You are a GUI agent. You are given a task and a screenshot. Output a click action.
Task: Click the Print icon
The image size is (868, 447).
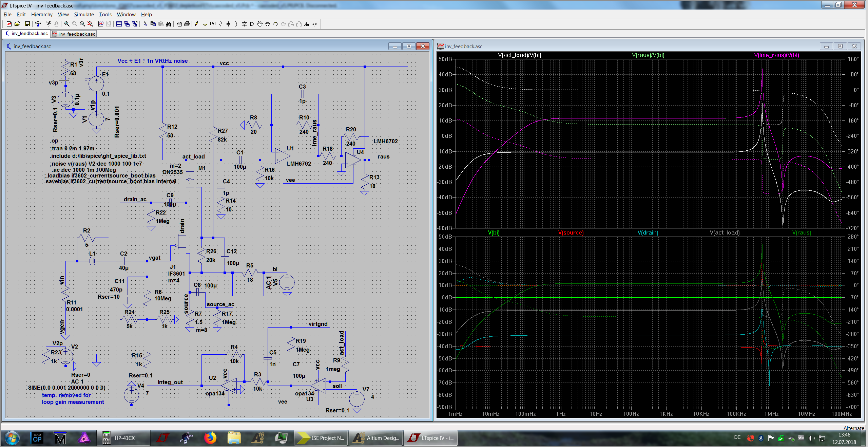click(187, 24)
